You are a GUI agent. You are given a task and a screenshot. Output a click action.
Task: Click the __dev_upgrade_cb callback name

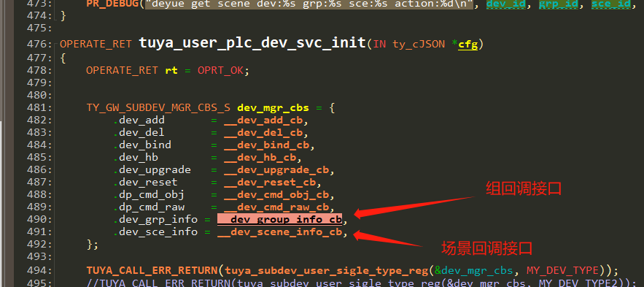276,170
